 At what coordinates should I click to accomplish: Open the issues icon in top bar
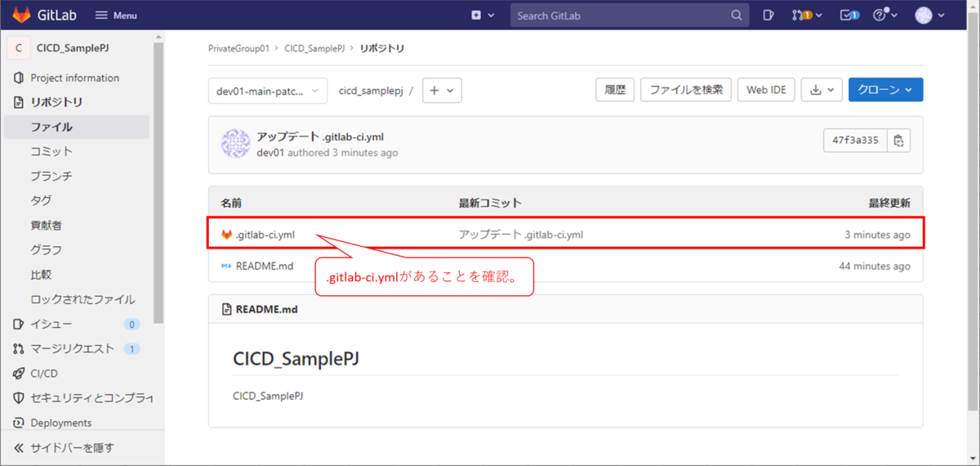pos(768,16)
